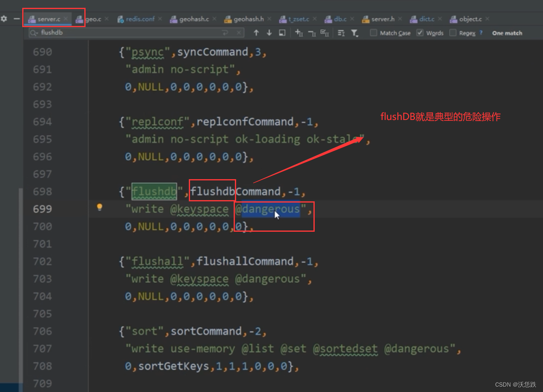Screen dimensions: 543x392
Task: Open search history magnifier dropdown
Action: 34,32
